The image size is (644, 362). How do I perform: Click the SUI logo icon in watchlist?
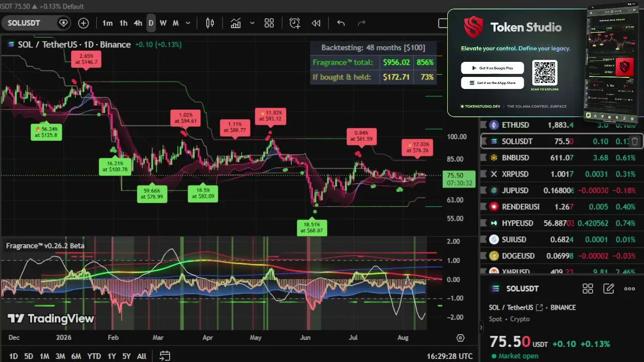point(494,239)
